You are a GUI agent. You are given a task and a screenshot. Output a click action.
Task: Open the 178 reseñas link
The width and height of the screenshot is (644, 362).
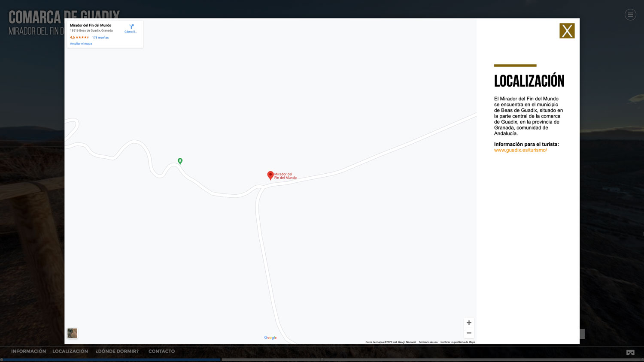[100, 38]
